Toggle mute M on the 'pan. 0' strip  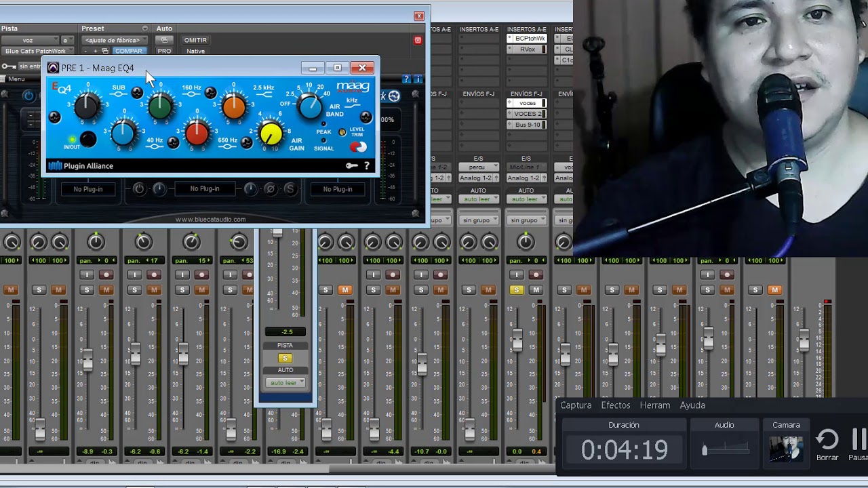[106, 290]
